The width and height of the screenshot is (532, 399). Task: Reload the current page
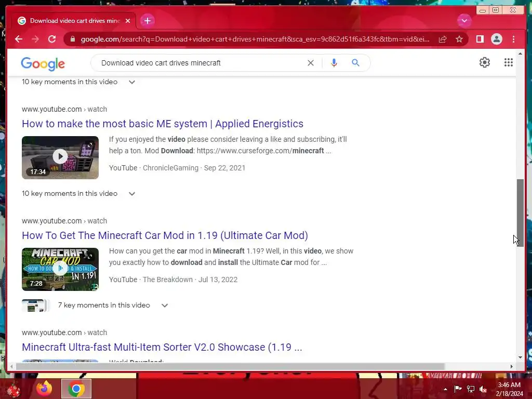(x=52, y=39)
